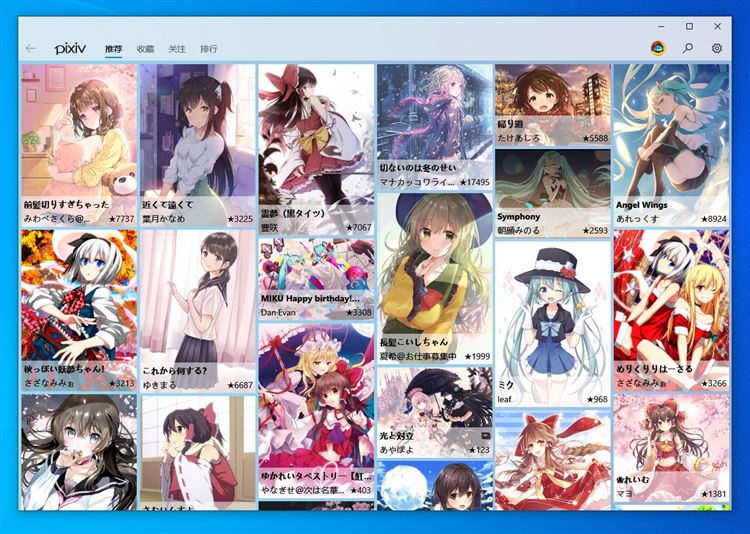
Task: Open the Angel Wings artwork
Action: [x=671, y=145]
